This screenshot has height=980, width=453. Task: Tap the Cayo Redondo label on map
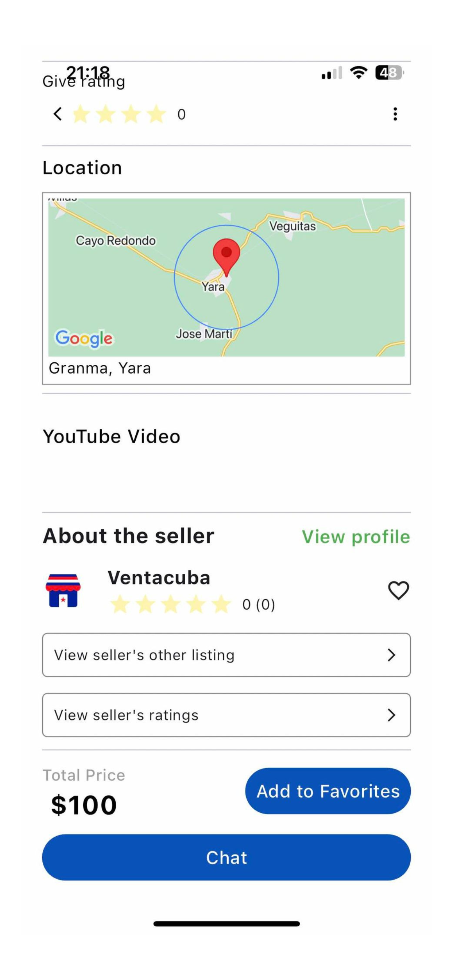115,240
